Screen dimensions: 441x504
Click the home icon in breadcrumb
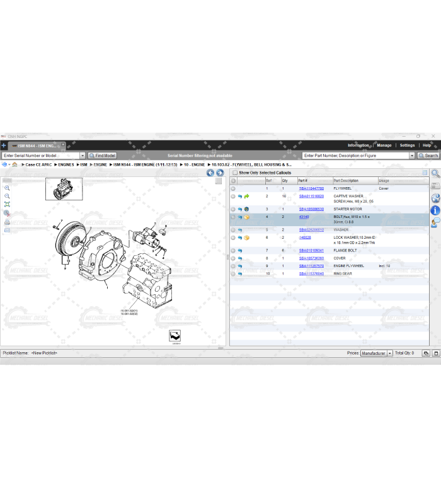click(14, 164)
